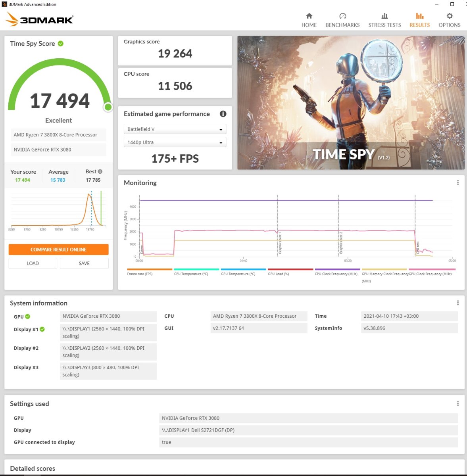Click the LOAD button
The width and height of the screenshot is (467, 476).
[x=33, y=263]
